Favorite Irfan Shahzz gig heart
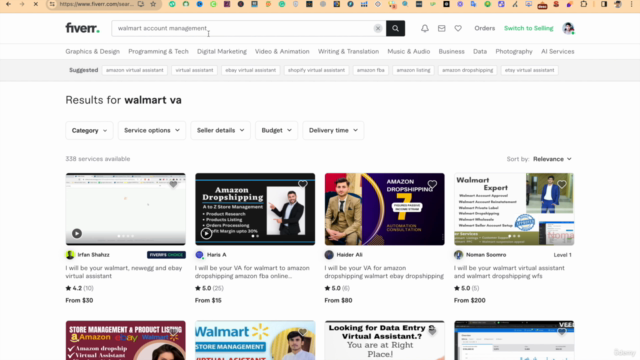 point(173,184)
